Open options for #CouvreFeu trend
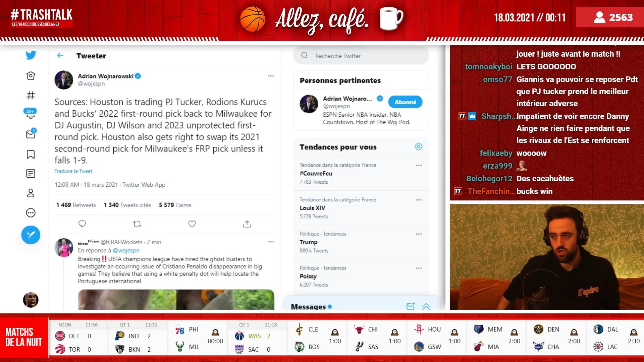 coord(419,165)
